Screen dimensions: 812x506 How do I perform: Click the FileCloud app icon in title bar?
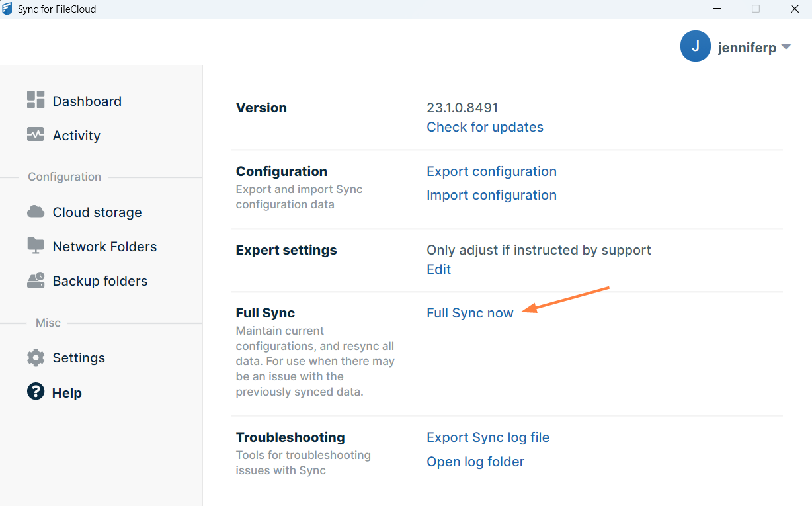click(x=7, y=9)
